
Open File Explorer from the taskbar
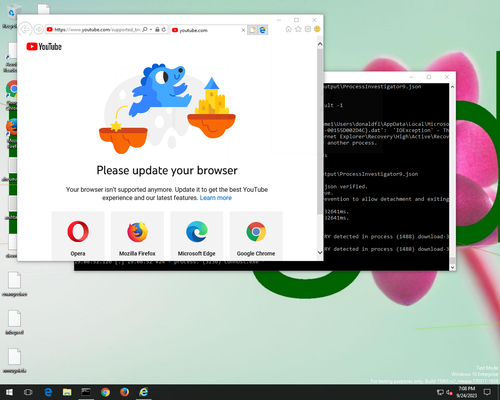(x=67, y=392)
